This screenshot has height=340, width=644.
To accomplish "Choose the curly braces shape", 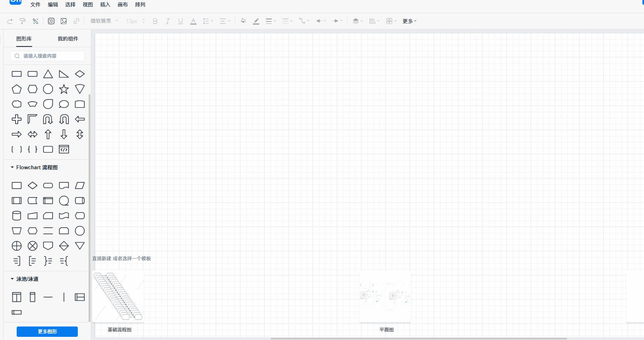I will [x=33, y=149].
